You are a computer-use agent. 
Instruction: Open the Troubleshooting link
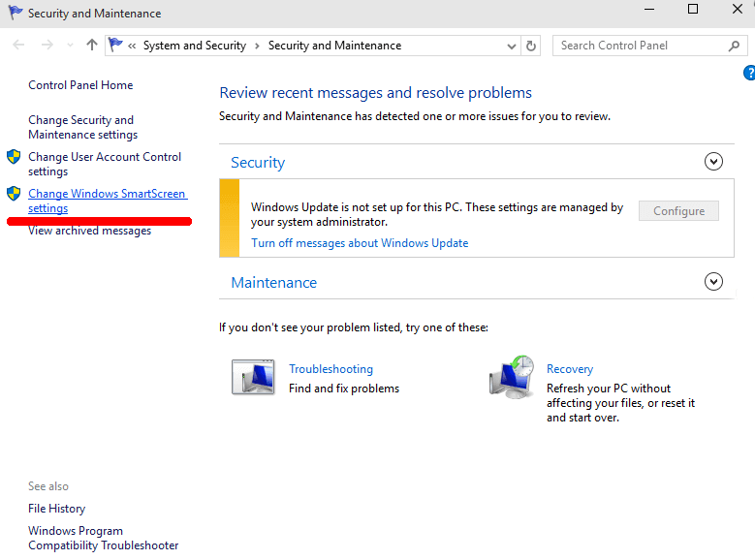[x=330, y=369]
